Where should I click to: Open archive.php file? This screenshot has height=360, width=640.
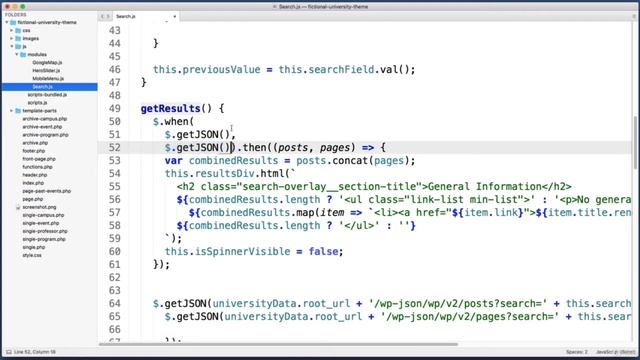[35, 143]
